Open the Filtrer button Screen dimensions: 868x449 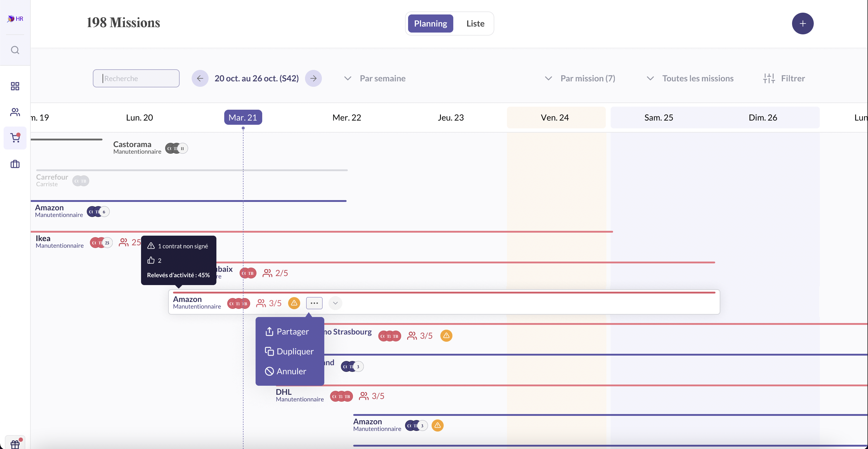(784, 78)
